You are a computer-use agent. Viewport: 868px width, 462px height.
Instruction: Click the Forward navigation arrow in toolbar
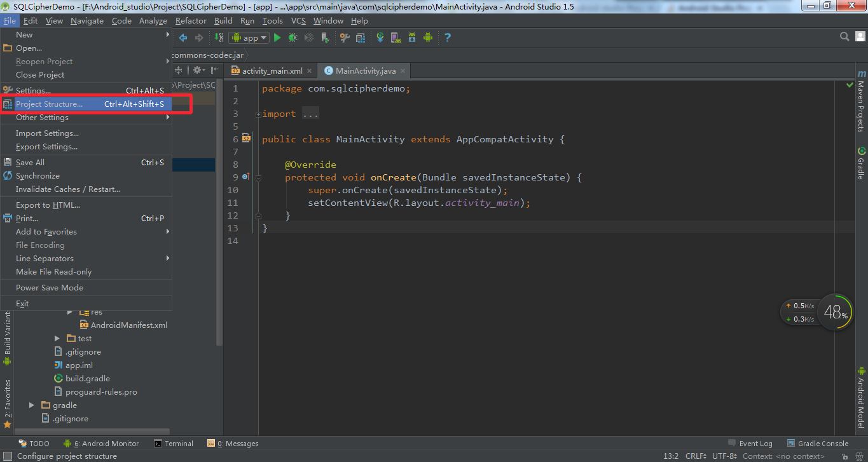[199, 37]
